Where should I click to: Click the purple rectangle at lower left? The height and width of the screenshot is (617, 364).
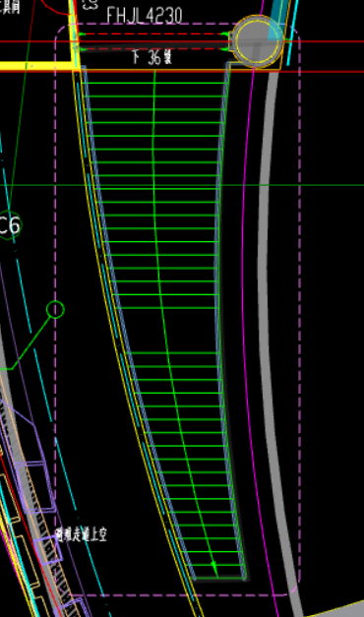[48, 550]
